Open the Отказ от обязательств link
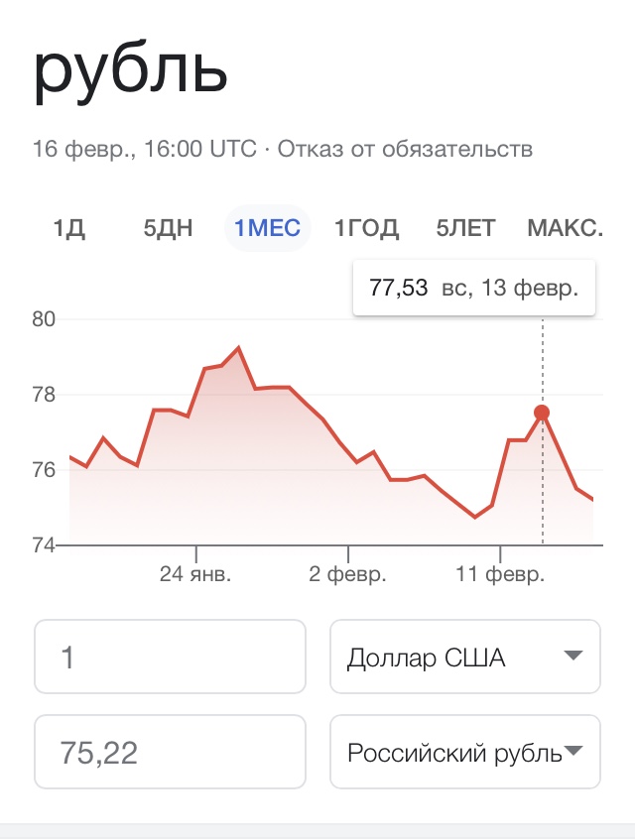This screenshot has height=840, width=635. (405, 150)
